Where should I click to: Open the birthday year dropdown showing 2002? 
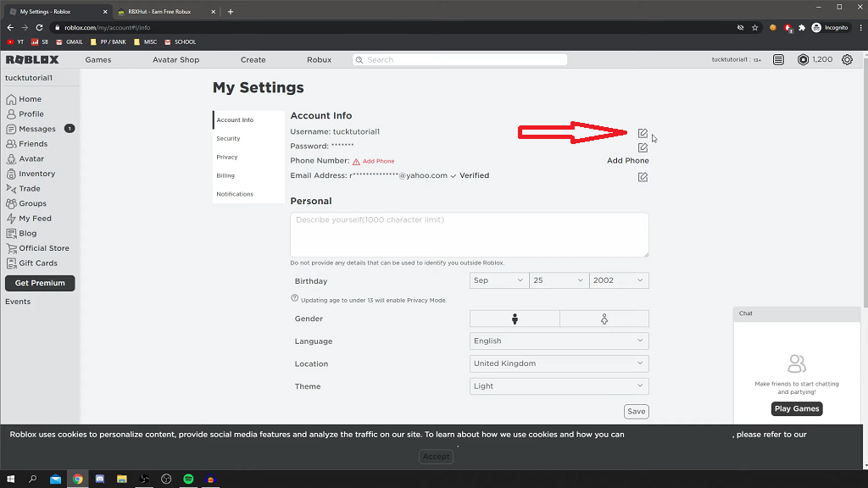619,280
